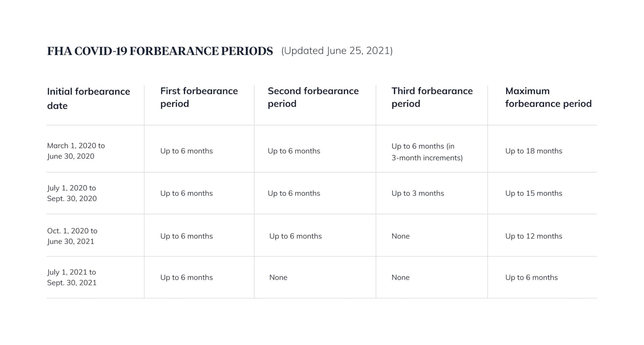Click Third period "None" in July 1, 2021 row
Viewport: 644px width, 345px height.
coord(400,277)
